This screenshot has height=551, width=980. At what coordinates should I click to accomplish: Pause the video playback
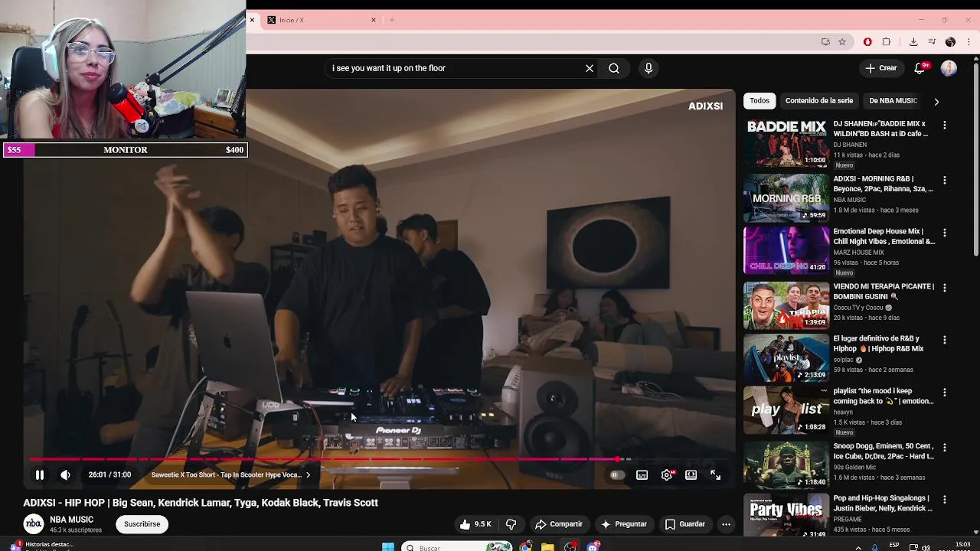[x=40, y=474]
